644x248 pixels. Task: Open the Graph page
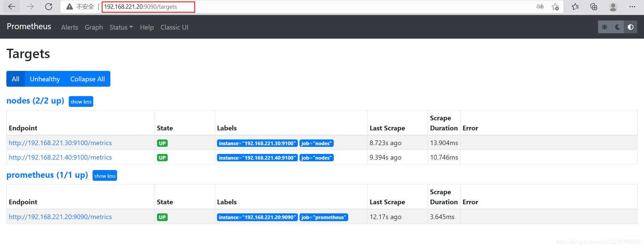point(94,27)
